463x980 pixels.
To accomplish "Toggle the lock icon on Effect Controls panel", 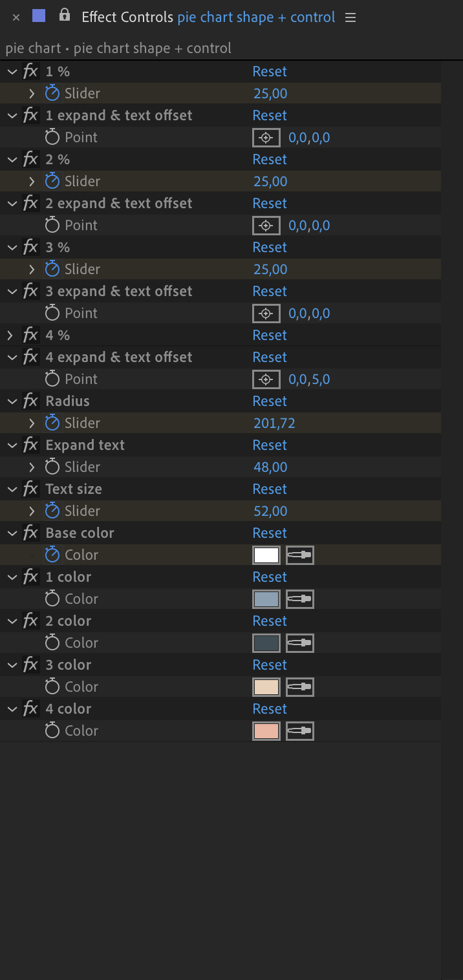I will [64, 16].
